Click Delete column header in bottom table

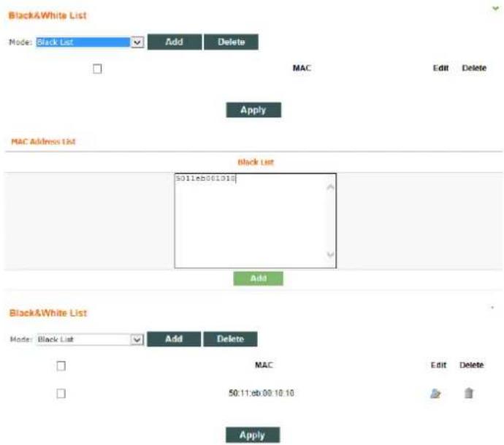tap(472, 365)
